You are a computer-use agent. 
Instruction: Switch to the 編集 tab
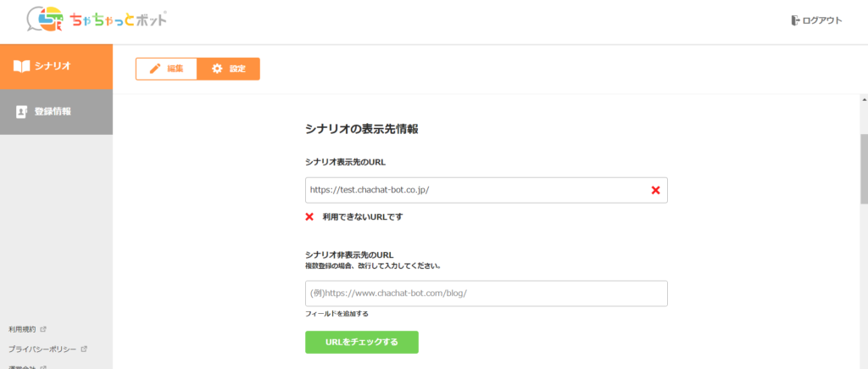(x=167, y=69)
